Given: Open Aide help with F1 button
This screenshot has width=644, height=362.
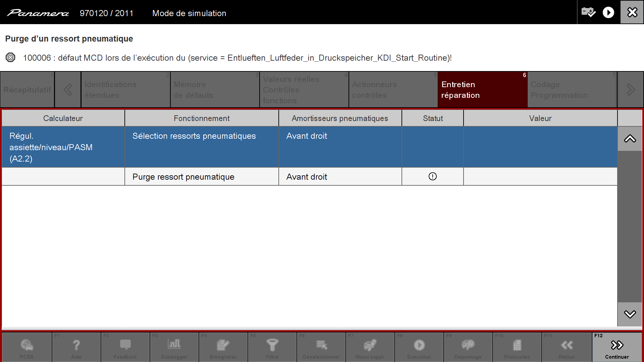Looking at the screenshot, I should coord(76,347).
